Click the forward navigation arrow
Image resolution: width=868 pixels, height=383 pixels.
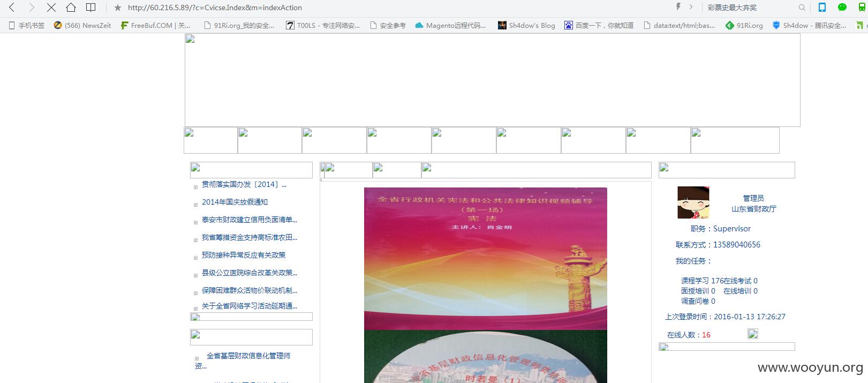[x=32, y=7]
